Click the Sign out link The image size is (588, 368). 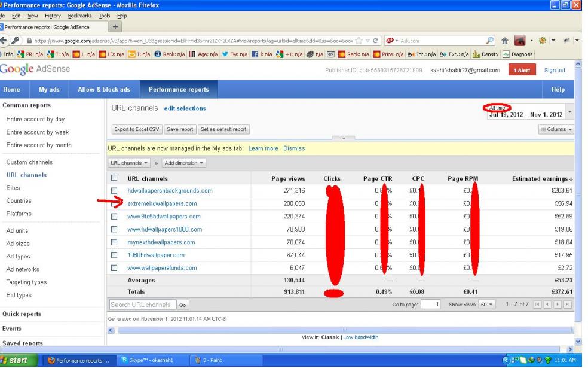click(x=555, y=70)
